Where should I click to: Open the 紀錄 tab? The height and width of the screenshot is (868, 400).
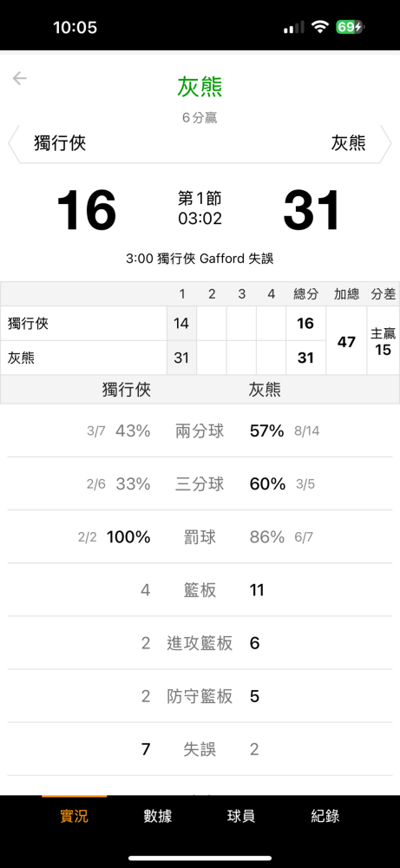point(325,815)
